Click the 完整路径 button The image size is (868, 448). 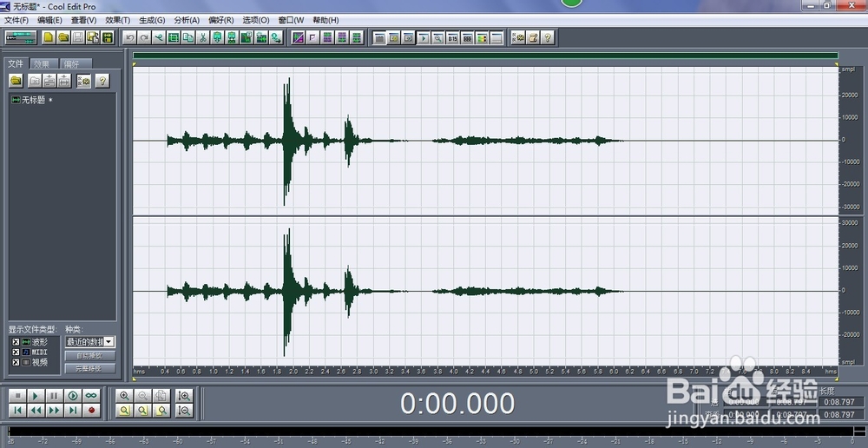(90, 368)
